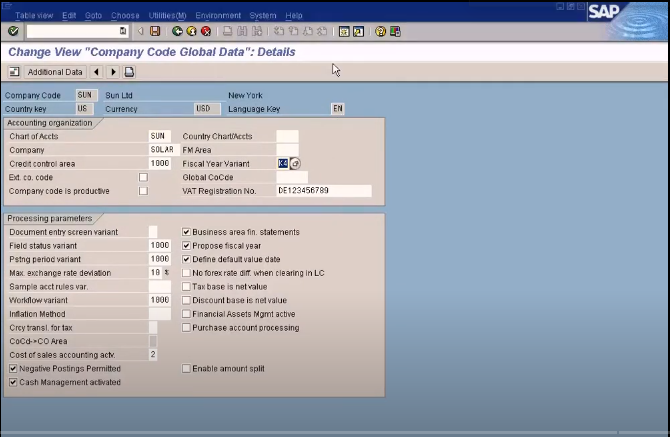This screenshot has width=670, height=437.
Task: Click the Workflow variant field
Action: point(160,300)
